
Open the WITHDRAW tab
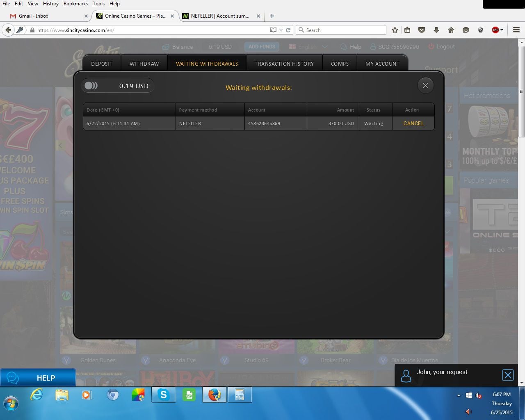144,64
